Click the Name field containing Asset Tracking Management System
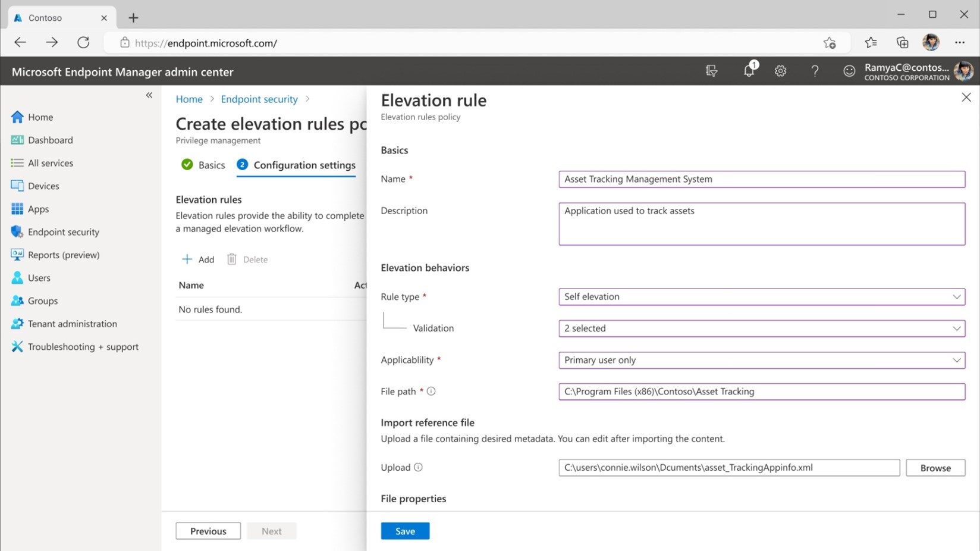This screenshot has height=551, width=980. [x=761, y=179]
